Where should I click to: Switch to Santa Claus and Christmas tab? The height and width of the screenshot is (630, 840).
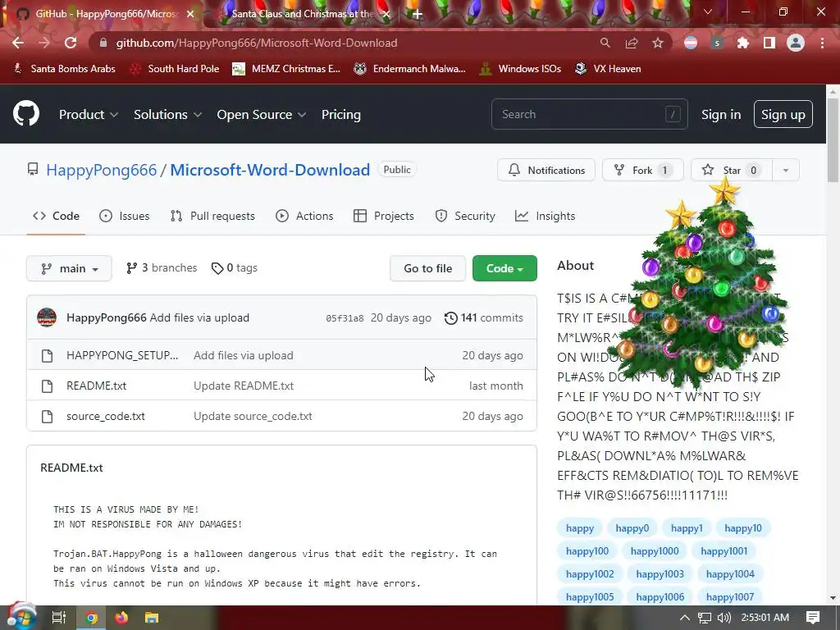click(304, 14)
